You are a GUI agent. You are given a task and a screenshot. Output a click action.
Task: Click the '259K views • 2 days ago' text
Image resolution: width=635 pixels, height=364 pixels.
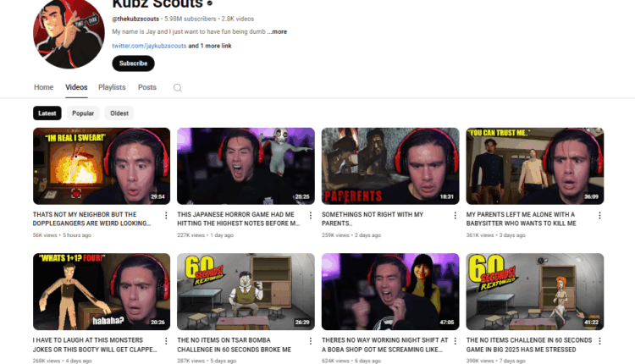[x=351, y=235]
